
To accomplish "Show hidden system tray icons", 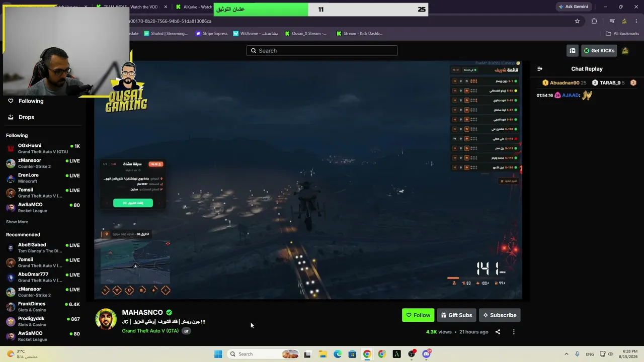I will click(566, 354).
